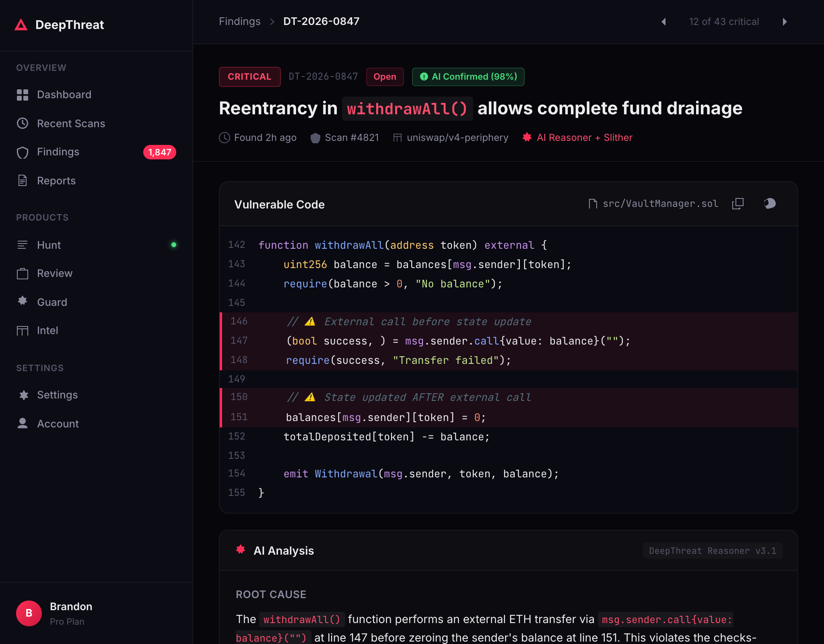Click the DeepThreat triangle logo
Image resolution: width=824 pixels, height=644 pixels.
(x=21, y=25)
